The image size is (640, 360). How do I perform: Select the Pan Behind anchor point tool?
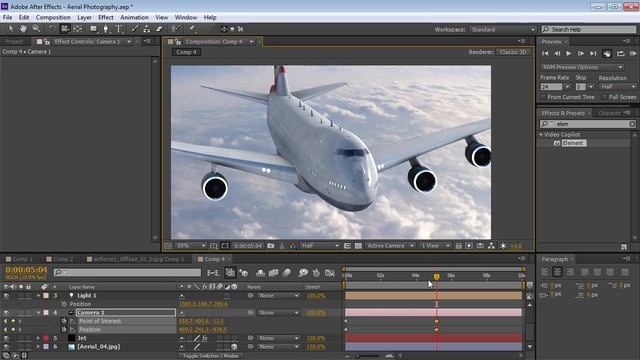(78, 29)
